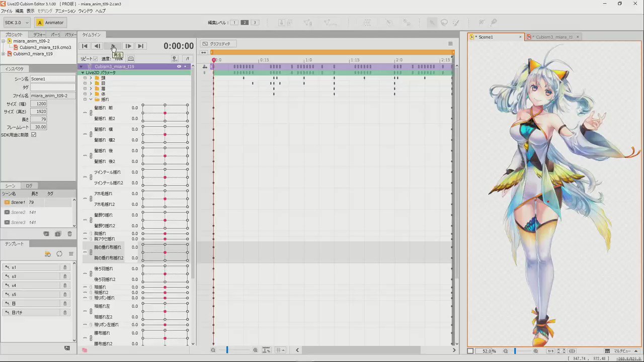The width and height of the screenshot is (644, 362).
Task: Click the arrow selection tool in toolbar
Action: (432, 23)
